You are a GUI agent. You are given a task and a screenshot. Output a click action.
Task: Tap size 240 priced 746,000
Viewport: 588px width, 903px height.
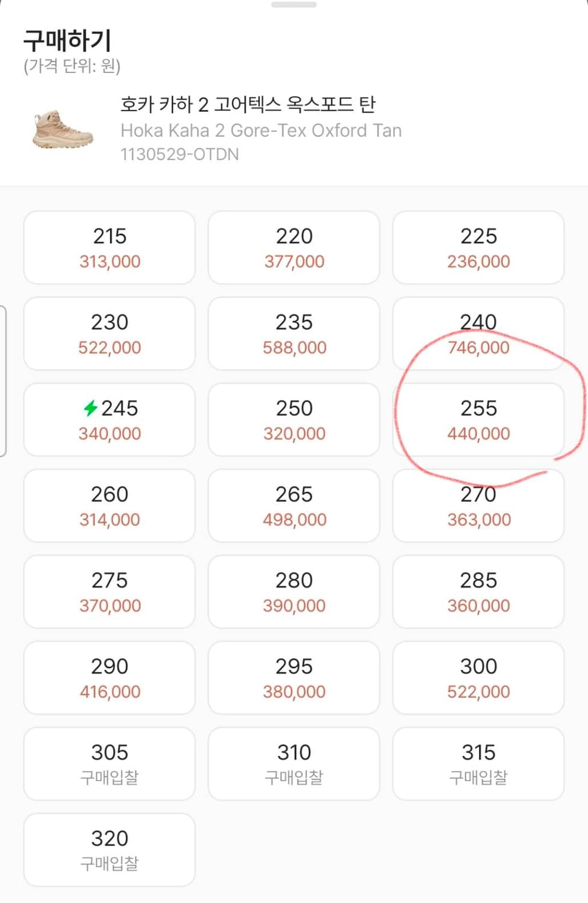(478, 334)
